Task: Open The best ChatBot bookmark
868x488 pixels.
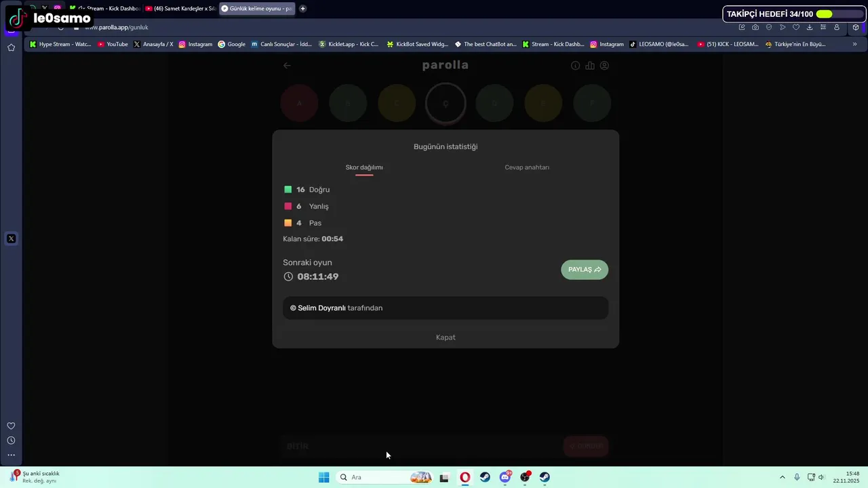Action: click(x=486, y=44)
